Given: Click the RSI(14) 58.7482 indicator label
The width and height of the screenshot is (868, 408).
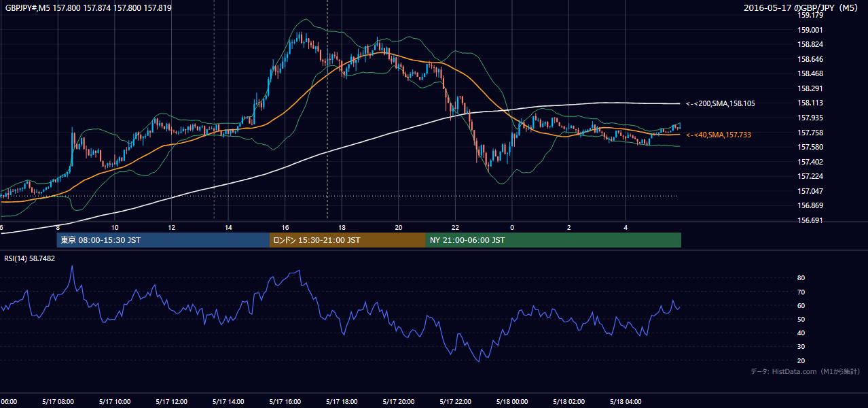Looking at the screenshot, I should [30, 258].
